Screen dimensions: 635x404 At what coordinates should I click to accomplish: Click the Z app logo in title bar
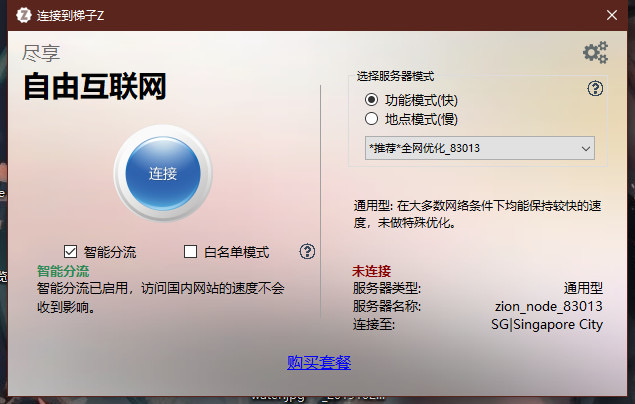click(x=19, y=14)
